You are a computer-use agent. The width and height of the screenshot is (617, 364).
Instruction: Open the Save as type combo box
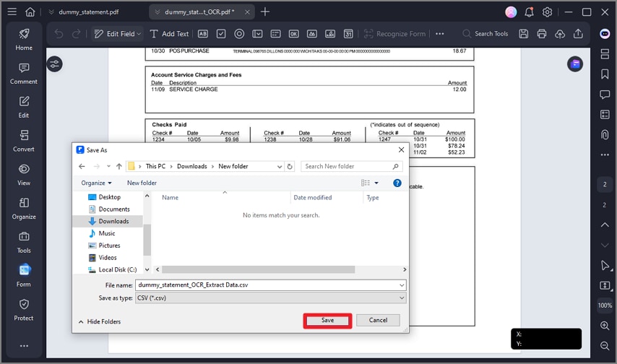tap(271, 298)
